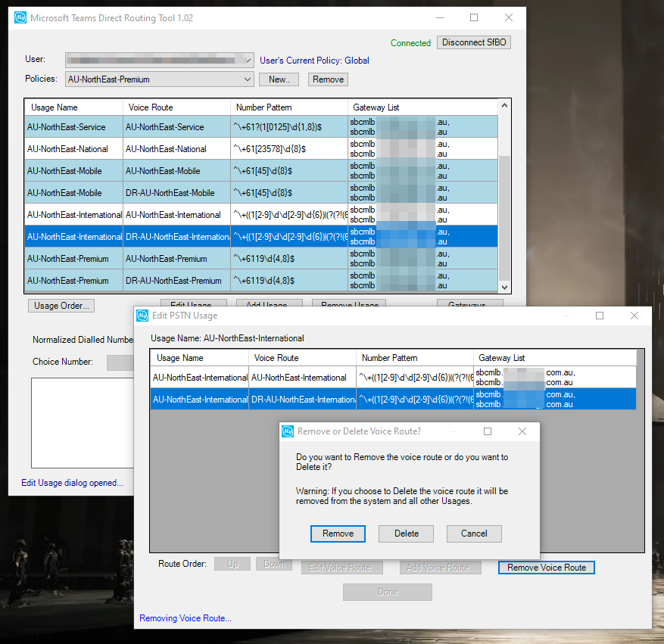The height and width of the screenshot is (644, 664).
Task: Click Remove Voice Route button
Action: tap(547, 568)
